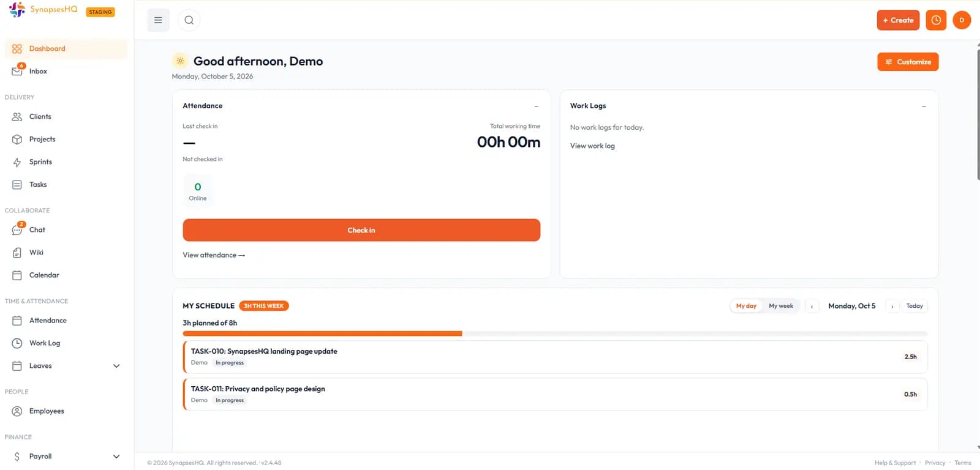Click the Create button
The image size is (980, 470).
pos(898,20)
